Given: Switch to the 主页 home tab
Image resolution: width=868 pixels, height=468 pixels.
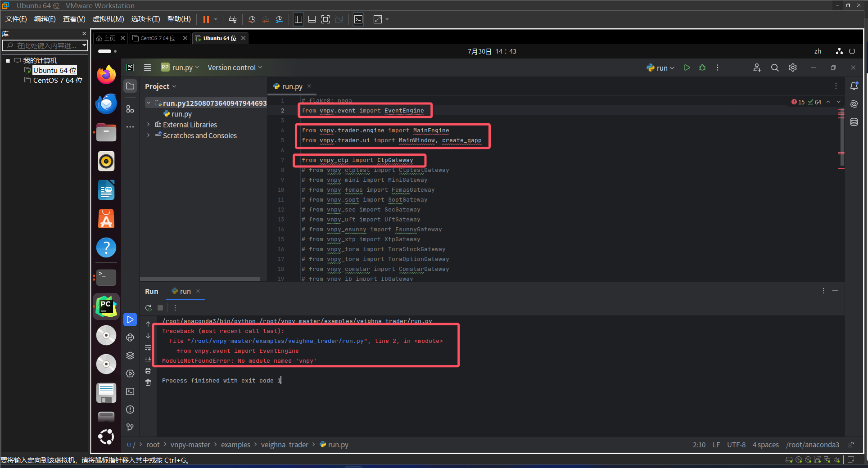Looking at the screenshot, I should point(106,38).
